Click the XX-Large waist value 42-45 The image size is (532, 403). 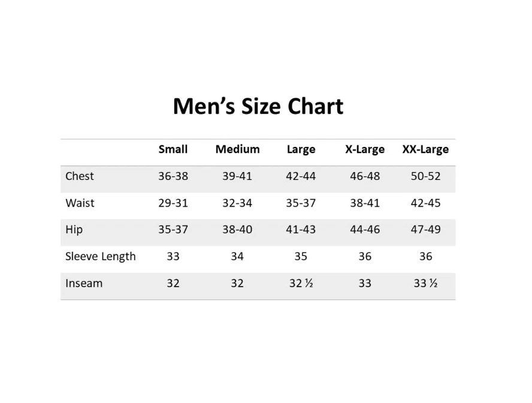[425, 203]
